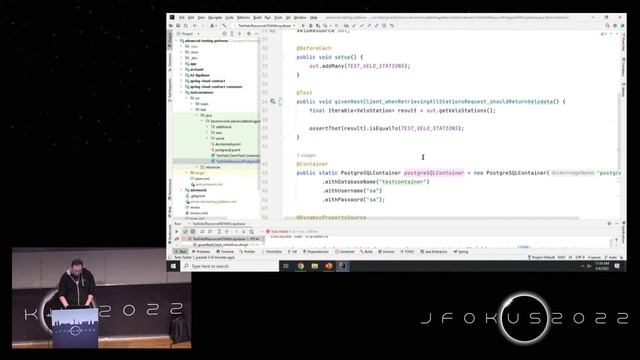Expand the wiremock module node
This screenshot has width=640, height=360.
182,190
